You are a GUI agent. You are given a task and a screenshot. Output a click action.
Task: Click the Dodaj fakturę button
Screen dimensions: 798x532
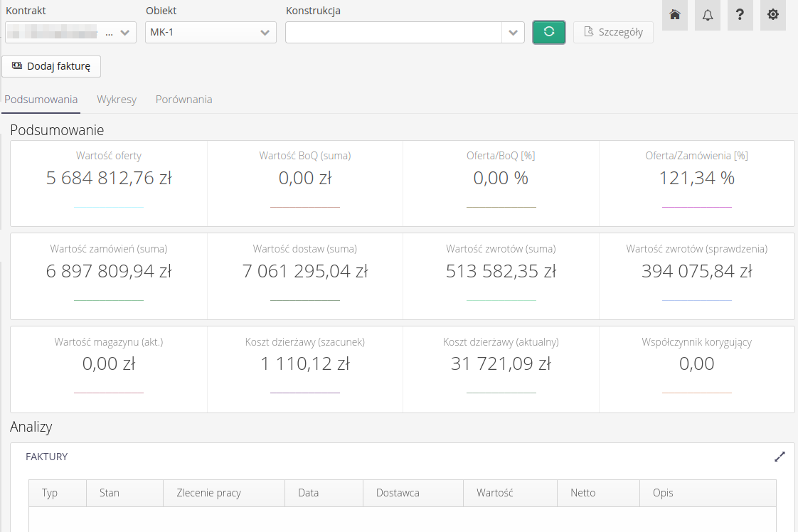51,66
